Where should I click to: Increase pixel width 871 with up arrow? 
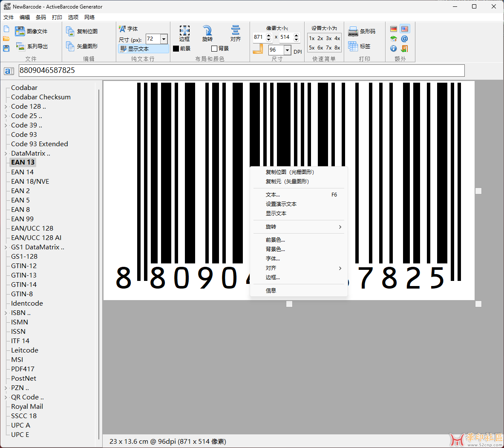pos(269,35)
